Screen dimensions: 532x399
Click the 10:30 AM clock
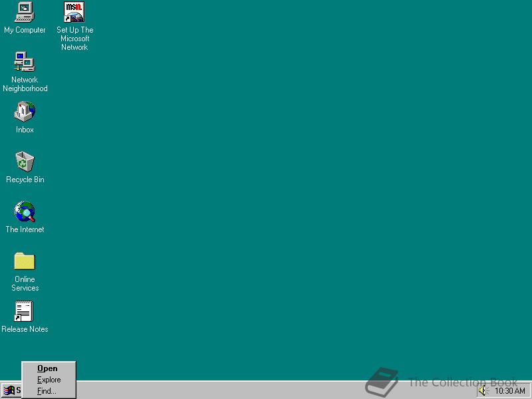pyautogui.click(x=509, y=391)
